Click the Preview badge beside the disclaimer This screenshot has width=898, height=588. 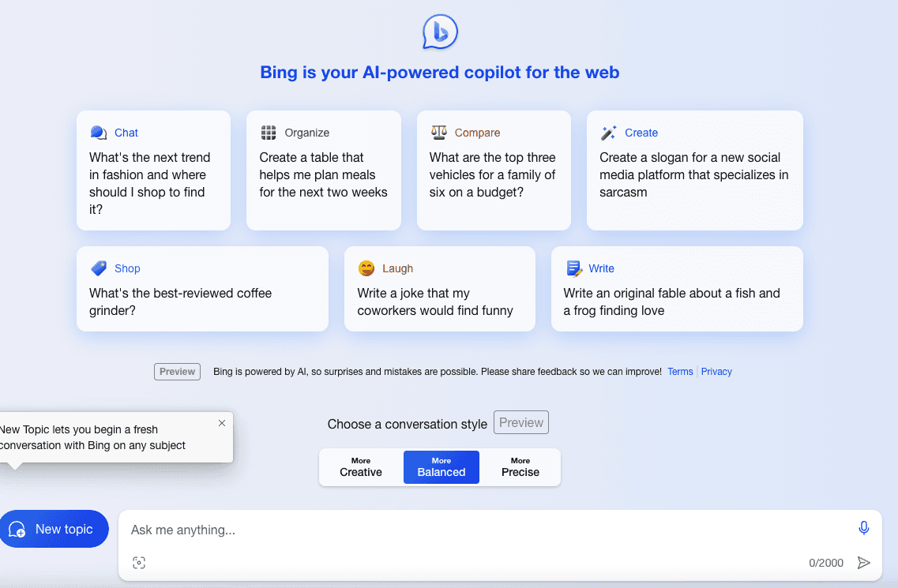click(177, 372)
